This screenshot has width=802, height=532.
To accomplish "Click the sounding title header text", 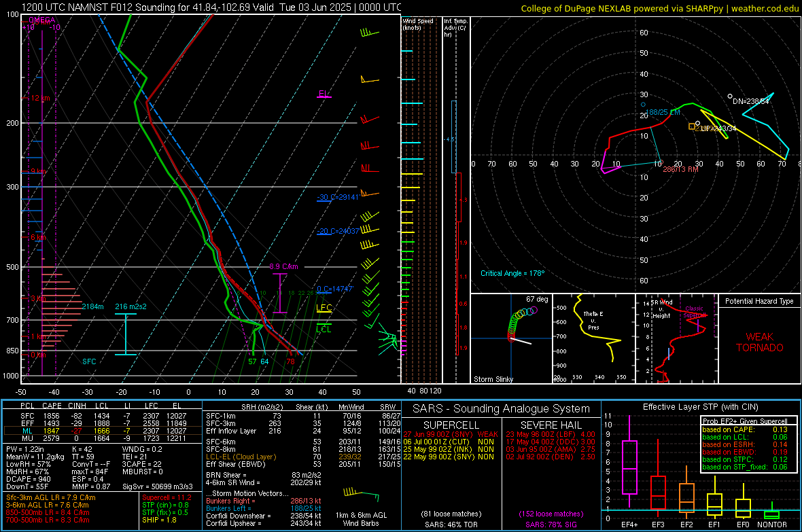I will click(x=211, y=7).
